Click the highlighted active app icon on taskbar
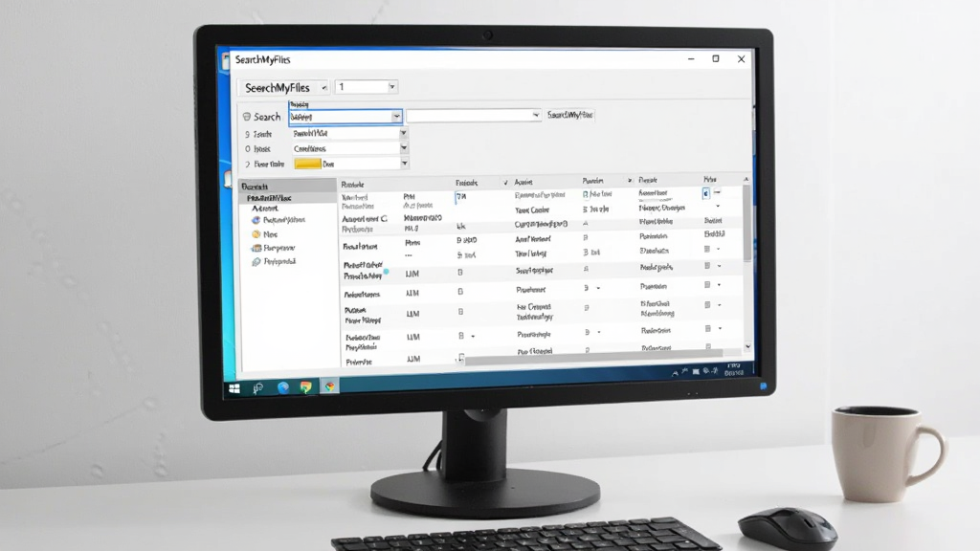The width and height of the screenshot is (980, 551). click(329, 386)
